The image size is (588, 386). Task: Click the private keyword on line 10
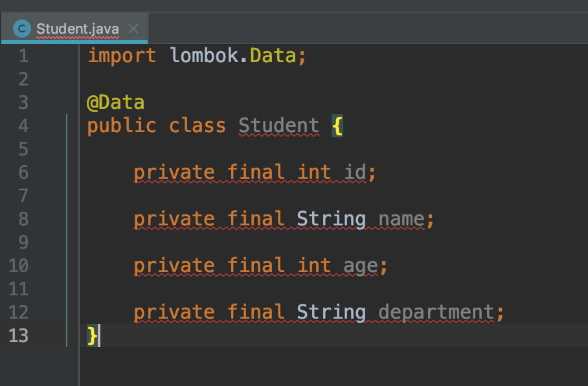click(x=174, y=266)
